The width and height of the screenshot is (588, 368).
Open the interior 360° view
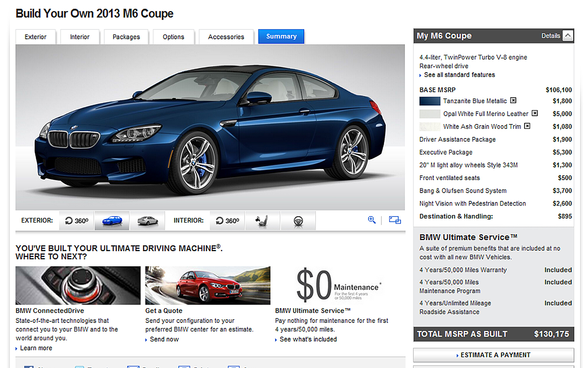click(x=227, y=220)
